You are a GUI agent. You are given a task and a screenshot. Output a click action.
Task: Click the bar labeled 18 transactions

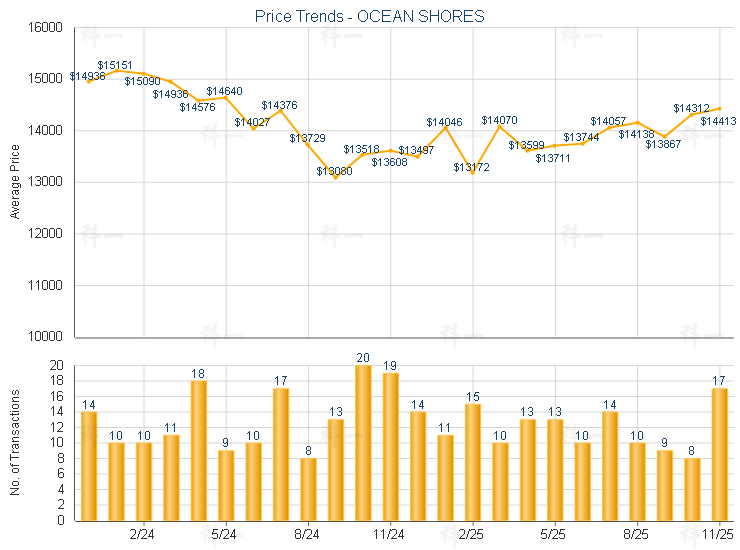[198, 450]
